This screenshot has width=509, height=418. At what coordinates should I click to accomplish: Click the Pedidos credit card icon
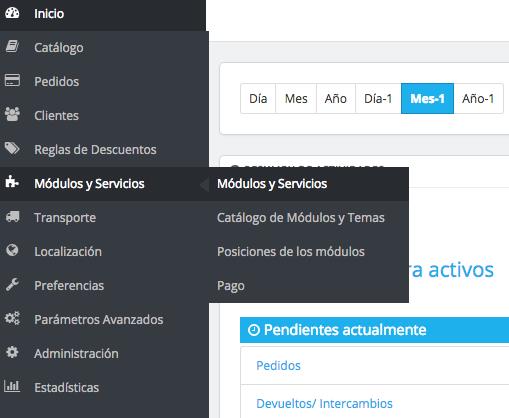click(x=12, y=81)
